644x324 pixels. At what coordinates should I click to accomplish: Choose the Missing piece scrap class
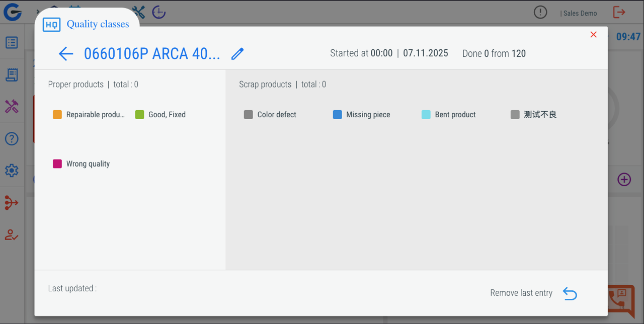(x=362, y=115)
